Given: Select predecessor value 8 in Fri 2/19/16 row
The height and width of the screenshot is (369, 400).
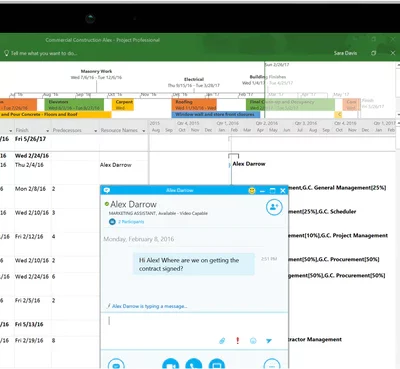Looking at the screenshot, I should point(53,340).
